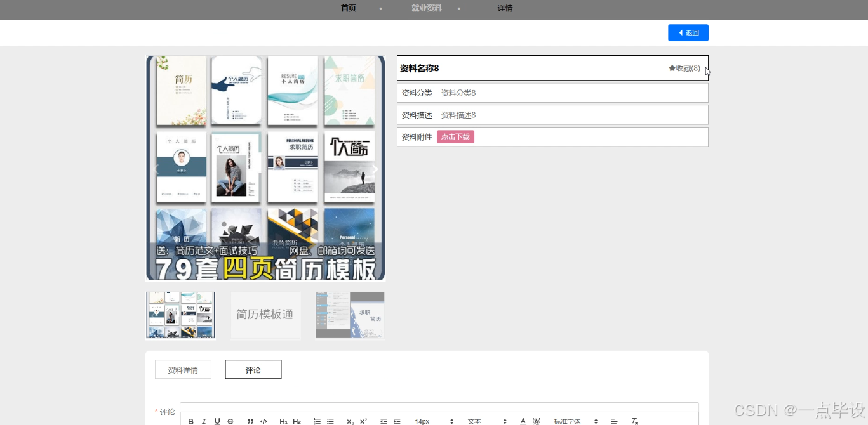Apply strikethrough formatting to comment text
The height and width of the screenshot is (425, 868).
click(x=230, y=421)
